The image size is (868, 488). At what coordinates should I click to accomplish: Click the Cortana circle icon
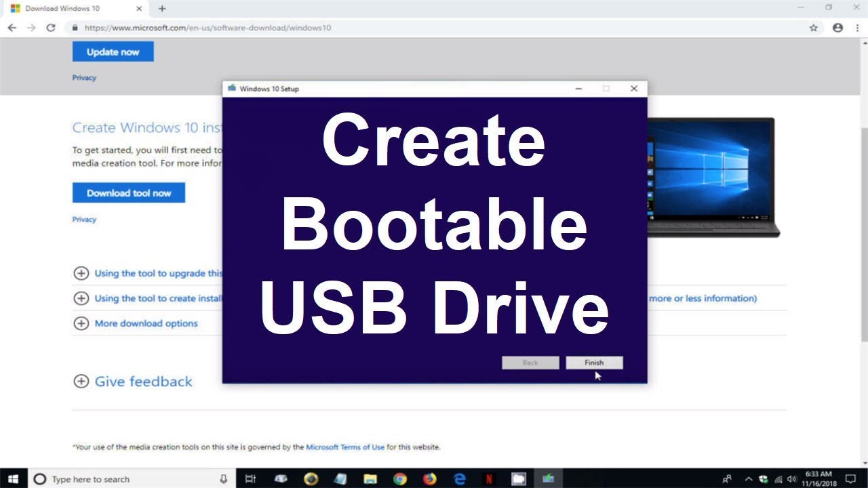39,479
